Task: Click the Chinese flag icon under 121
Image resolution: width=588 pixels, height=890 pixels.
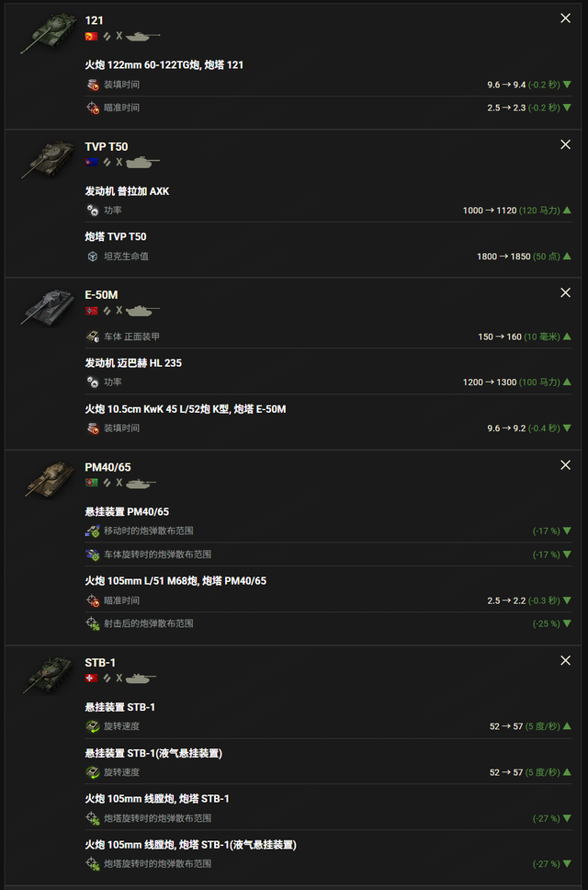Action: pos(91,37)
